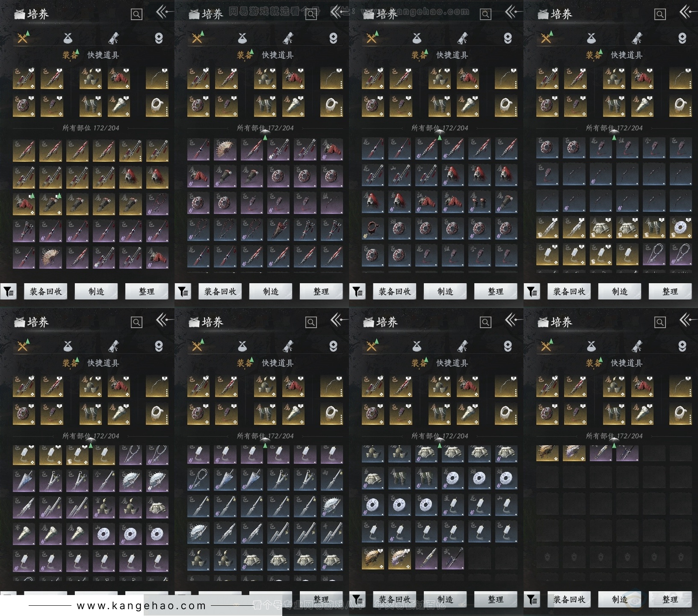Viewport: 698px width, 616px height.
Task: Click the 所有部位 172/204 label in the top-left panel
Action: tap(91, 128)
